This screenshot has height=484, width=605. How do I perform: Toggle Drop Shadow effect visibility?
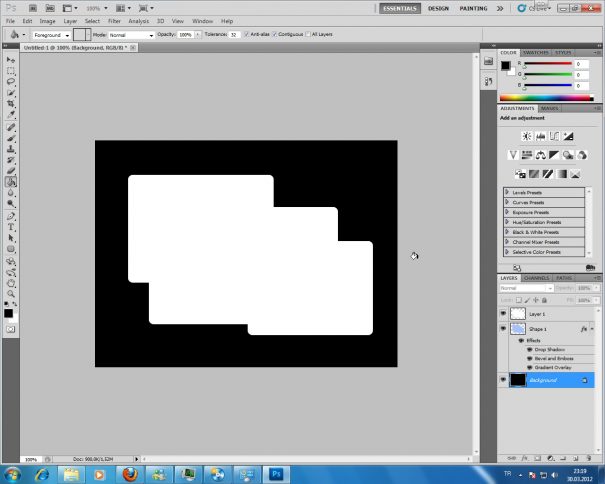coord(530,349)
